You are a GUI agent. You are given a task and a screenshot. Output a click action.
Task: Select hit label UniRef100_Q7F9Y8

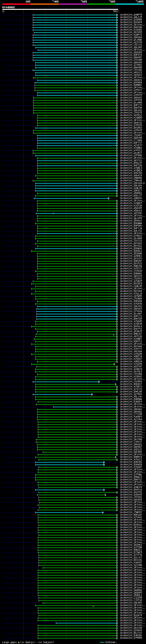point(131,100)
